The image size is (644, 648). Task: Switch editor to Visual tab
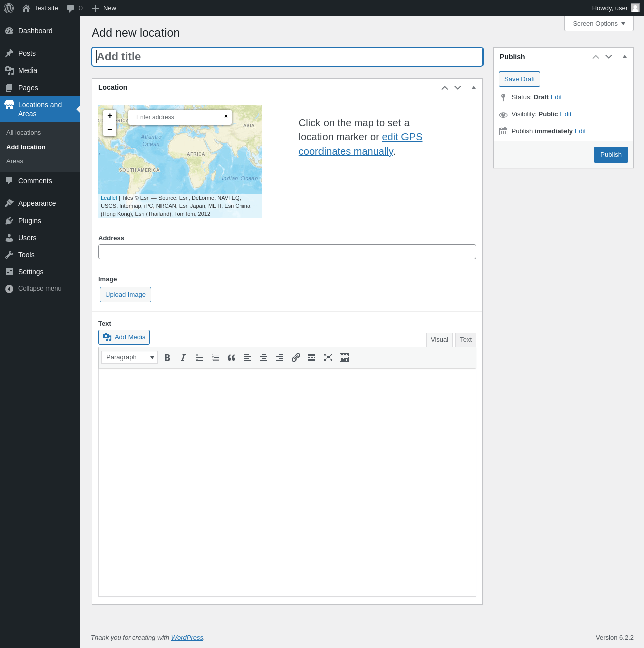click(x=439, y=340)
